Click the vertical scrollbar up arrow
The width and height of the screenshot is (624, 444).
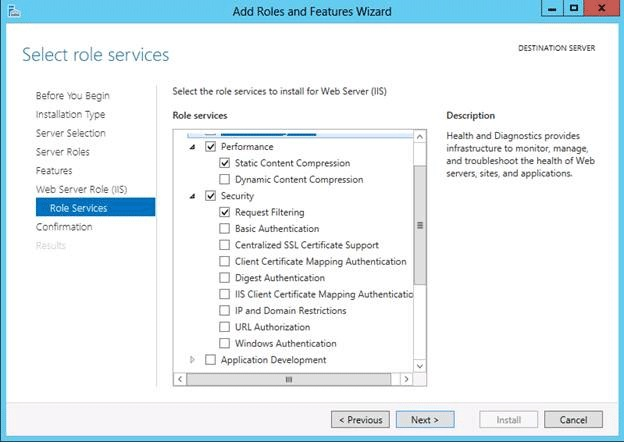pyautogui.click(x=420, y=137)
